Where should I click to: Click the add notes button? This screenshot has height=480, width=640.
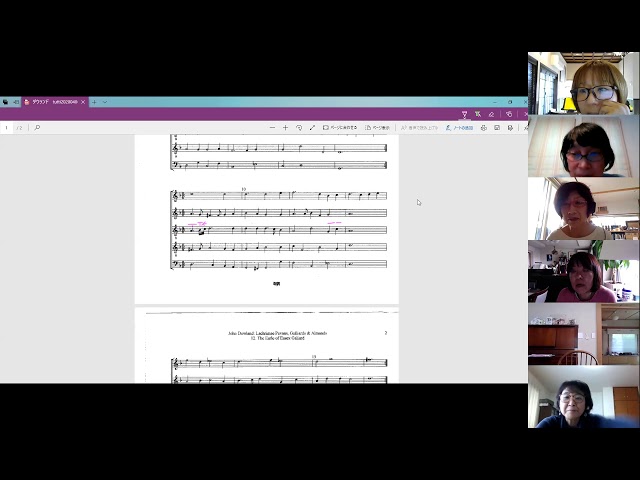tap(459, 128)
